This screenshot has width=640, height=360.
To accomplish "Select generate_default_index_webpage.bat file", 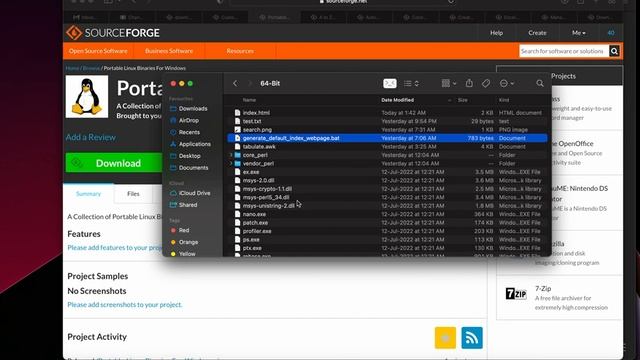I will point(387,138).
